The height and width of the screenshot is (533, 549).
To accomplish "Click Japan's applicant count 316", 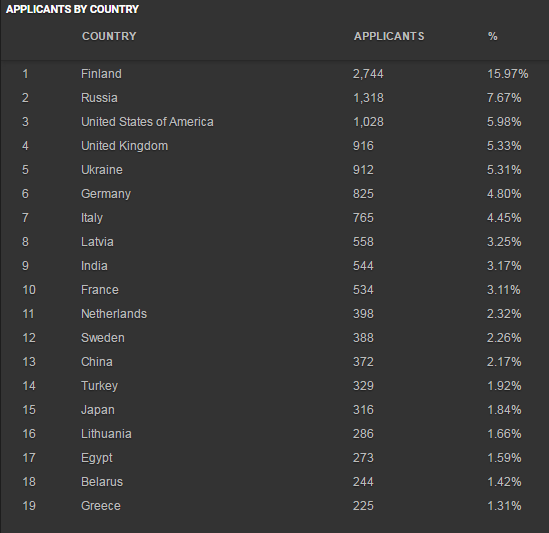I will click(363, 410).
